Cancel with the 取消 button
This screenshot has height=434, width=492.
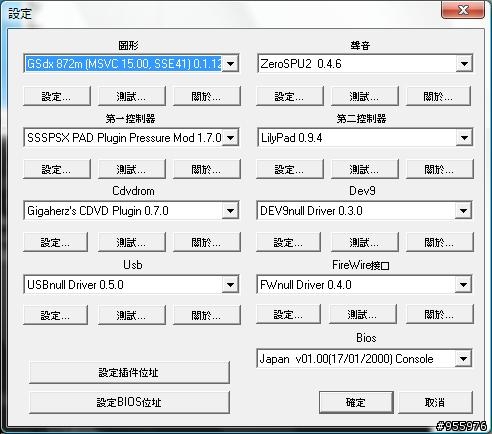[436, 402]
